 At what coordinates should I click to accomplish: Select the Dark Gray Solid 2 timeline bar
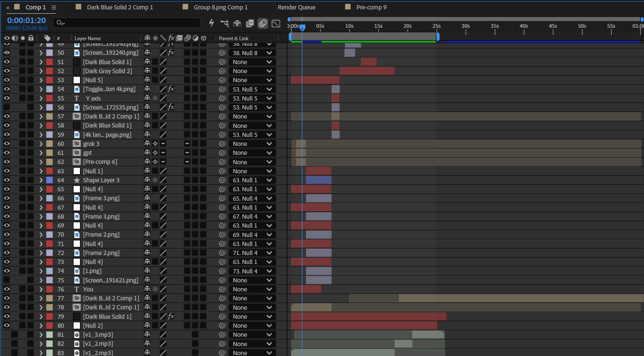(x=367, y=71)
